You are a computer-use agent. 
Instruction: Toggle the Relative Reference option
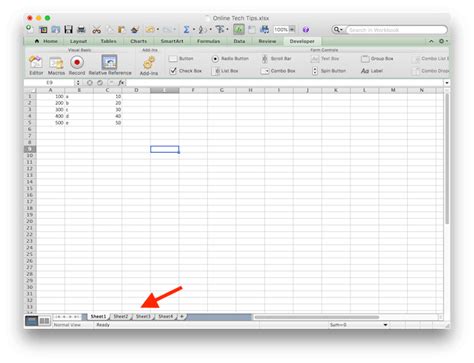coord(110,65)
